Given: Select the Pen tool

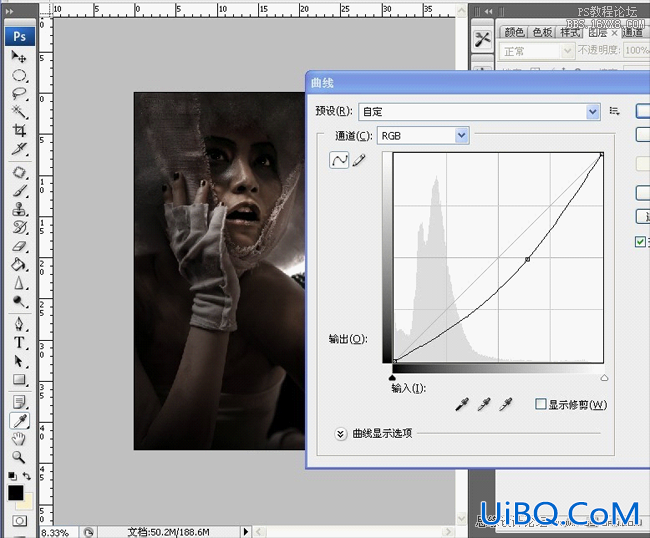Looking at the screenshot, I should coord(19,324).
